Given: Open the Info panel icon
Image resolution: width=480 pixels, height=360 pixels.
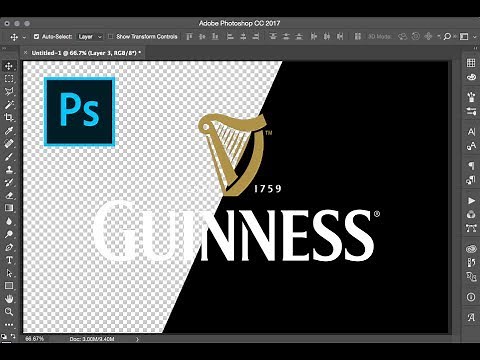Looking at the screenshot, I should [x=471, y=297].
